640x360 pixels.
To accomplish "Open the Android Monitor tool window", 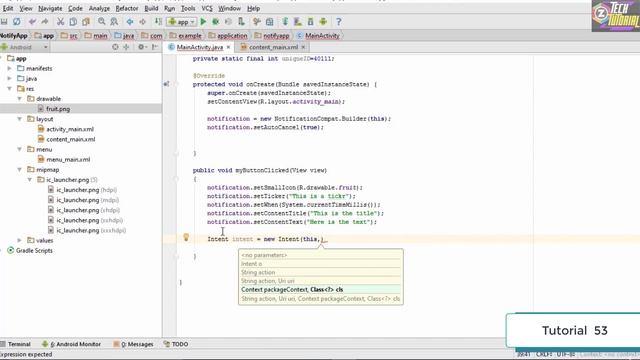I will [x=71, y=344].
